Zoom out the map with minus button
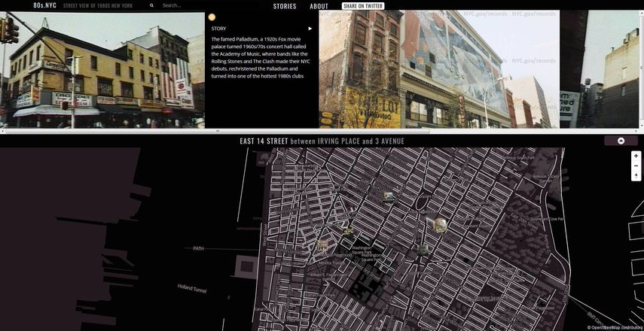This screenshot has width=644, height=331. (636, 165)
